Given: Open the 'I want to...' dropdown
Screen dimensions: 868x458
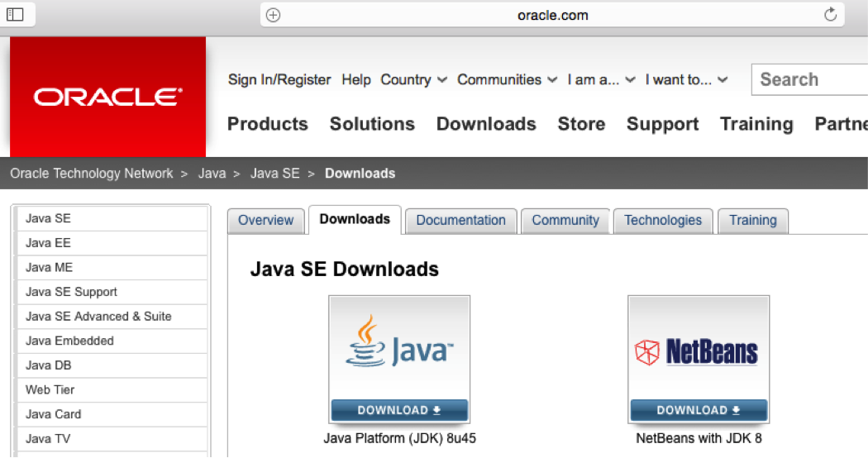Looking at the screenshot, I should coord(686,80).
